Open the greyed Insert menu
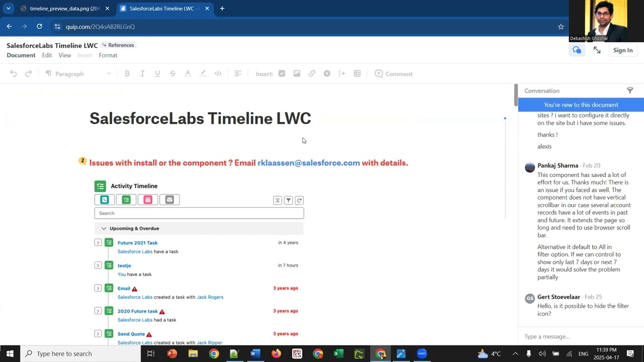The width and height of the screenshot is (644, 362). 85,55
